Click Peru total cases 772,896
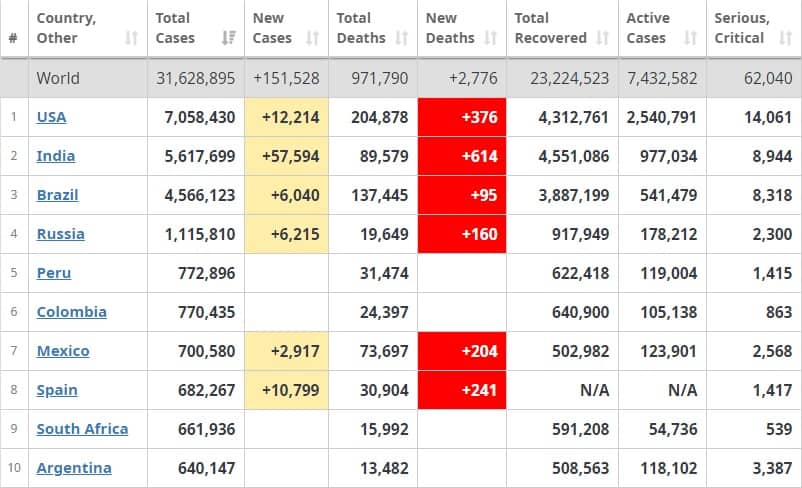The image size is (802, 488). (x=207, y=273)
